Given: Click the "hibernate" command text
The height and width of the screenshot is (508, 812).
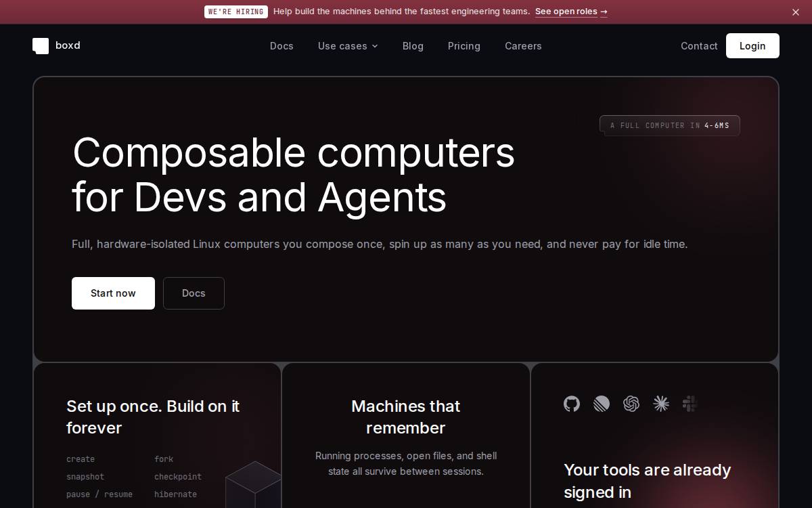Looking at the screenshot, I should tap(176, 494).
